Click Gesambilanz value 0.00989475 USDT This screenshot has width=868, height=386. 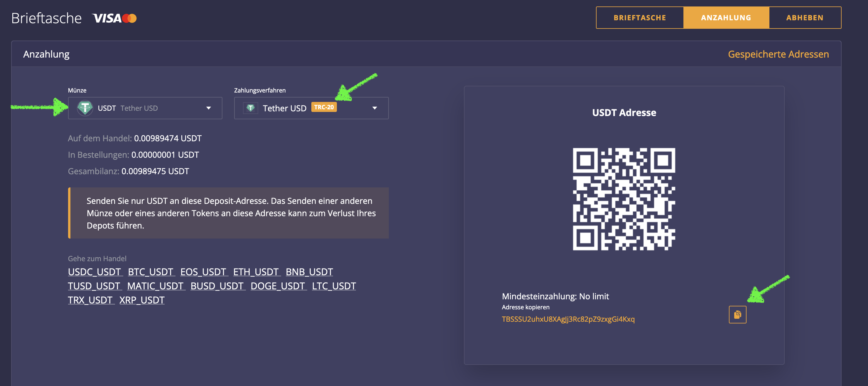coord(155,171)
